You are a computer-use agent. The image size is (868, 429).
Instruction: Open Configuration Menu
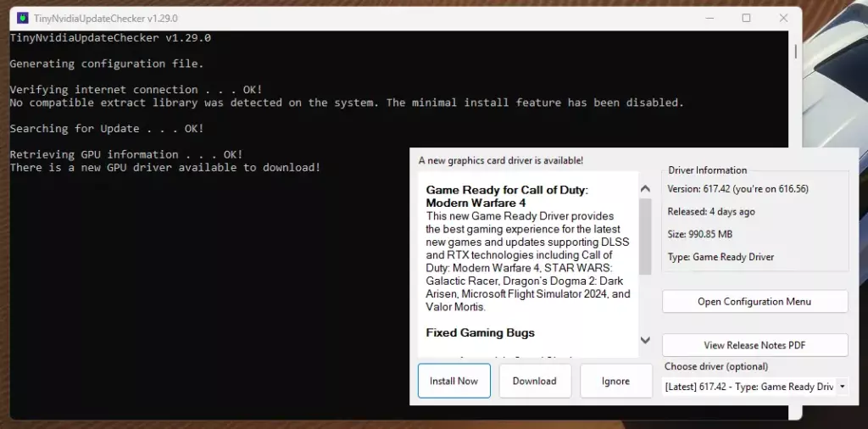[754, 302]
